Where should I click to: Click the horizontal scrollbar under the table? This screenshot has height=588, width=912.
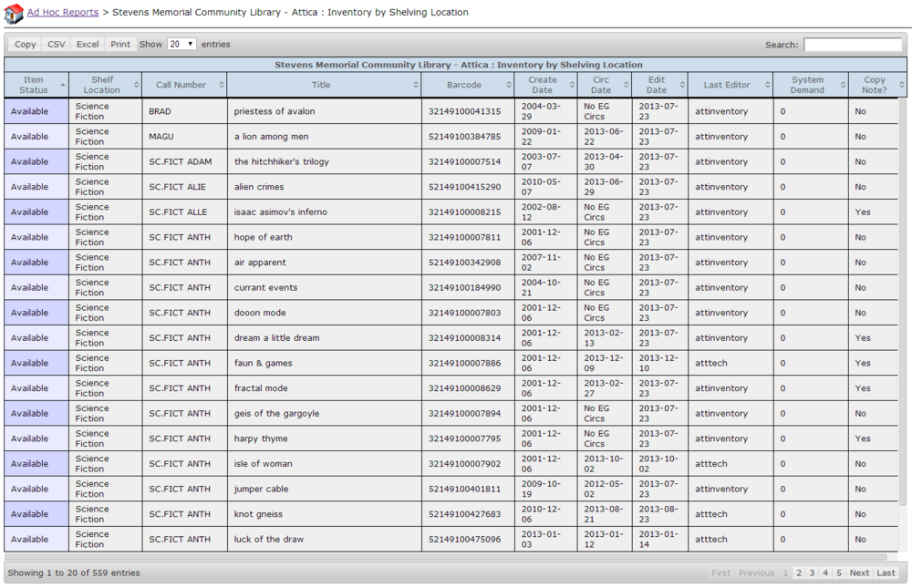click(x=446, y=557)
